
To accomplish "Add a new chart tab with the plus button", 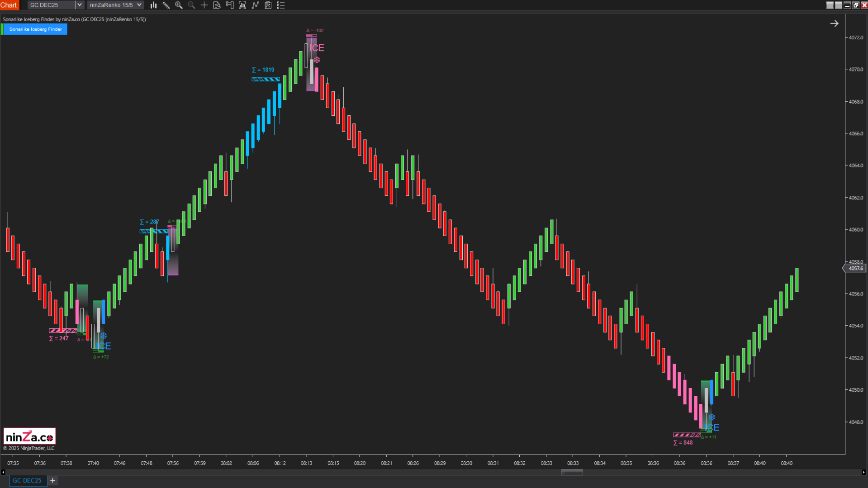I will tap(52, 480).
